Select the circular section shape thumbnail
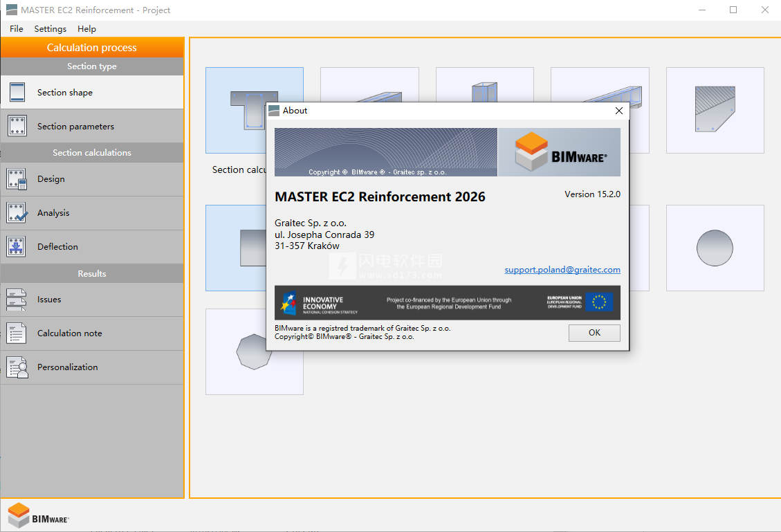781x532 pixels. pos(715,248)
